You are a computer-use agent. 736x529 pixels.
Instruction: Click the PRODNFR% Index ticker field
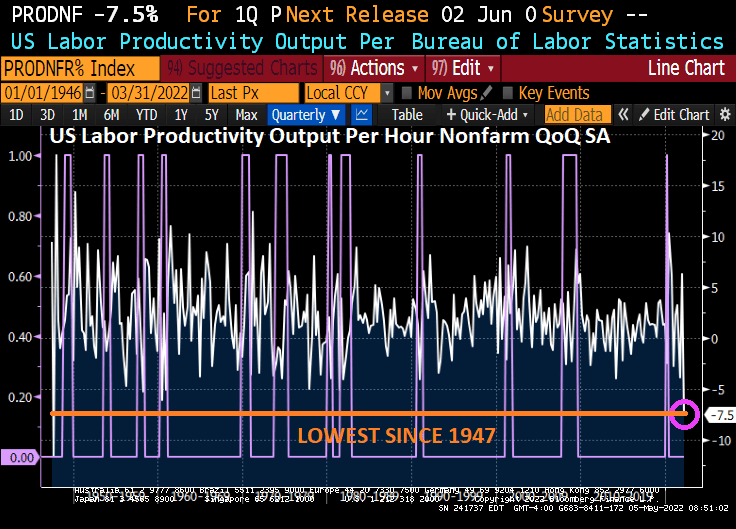click(80, 68)
